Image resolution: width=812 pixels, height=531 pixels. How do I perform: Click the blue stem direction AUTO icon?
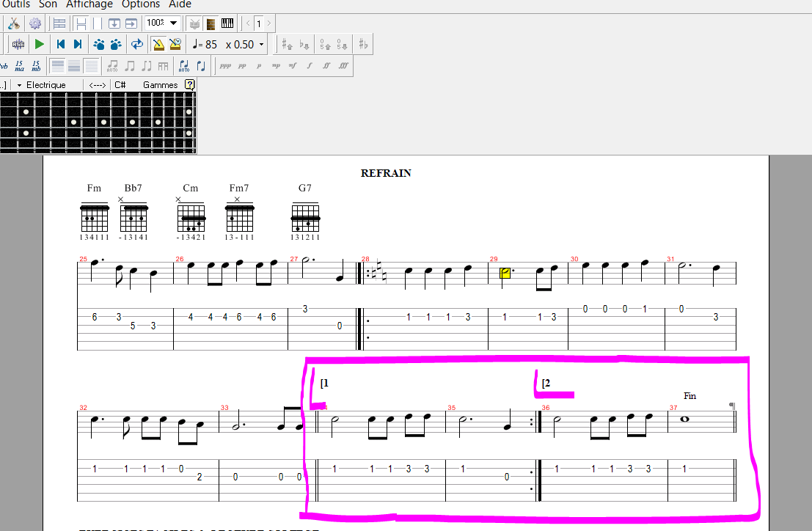point(184,66)
